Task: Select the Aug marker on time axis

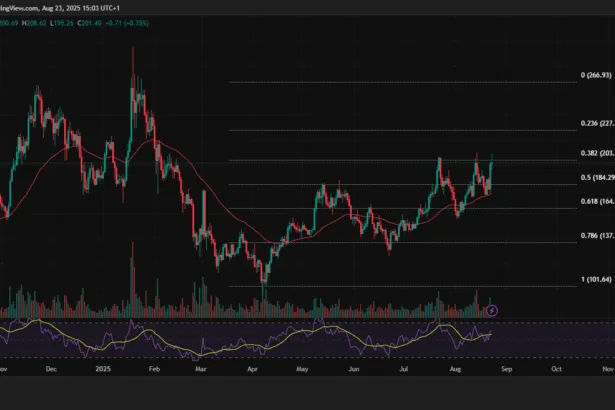Action: click(x=456, y=368)
